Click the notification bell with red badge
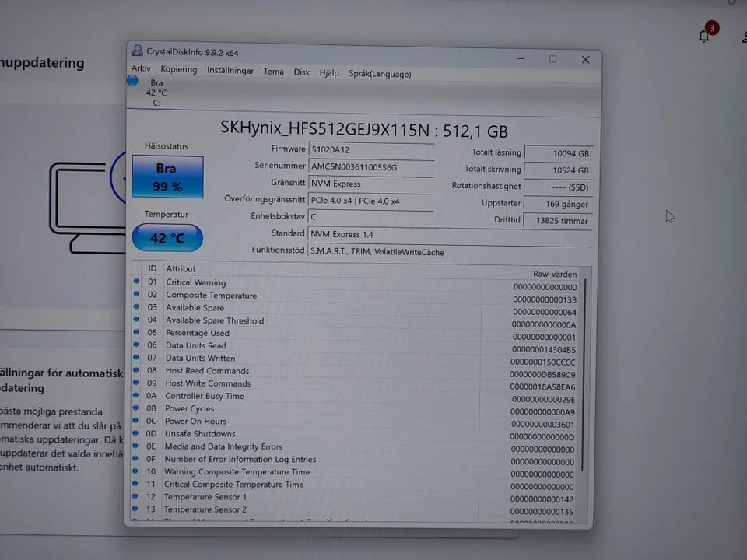This screenshot has height=560, width=747. coord(703,36)
